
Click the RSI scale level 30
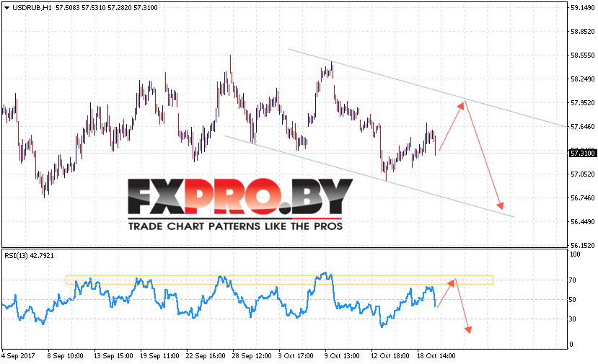(x=572, y=319)
